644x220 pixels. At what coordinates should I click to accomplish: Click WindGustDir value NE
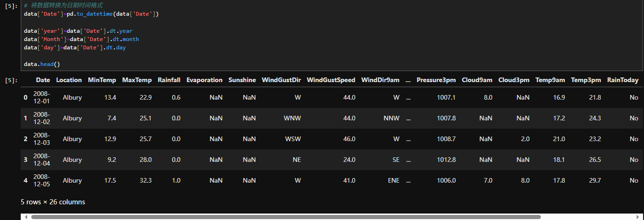[x=296, y=160]
